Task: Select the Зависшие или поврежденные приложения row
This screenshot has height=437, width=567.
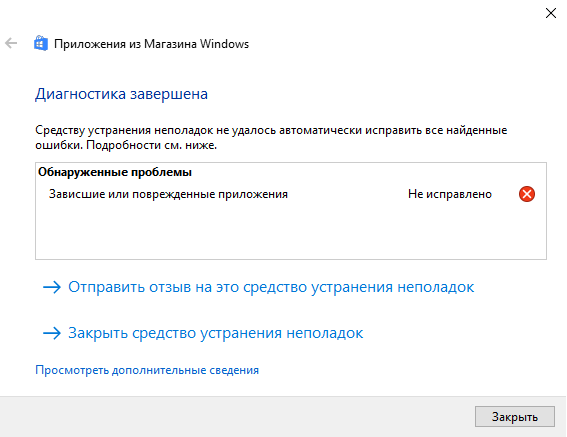Action: click(x=291, y=194)
